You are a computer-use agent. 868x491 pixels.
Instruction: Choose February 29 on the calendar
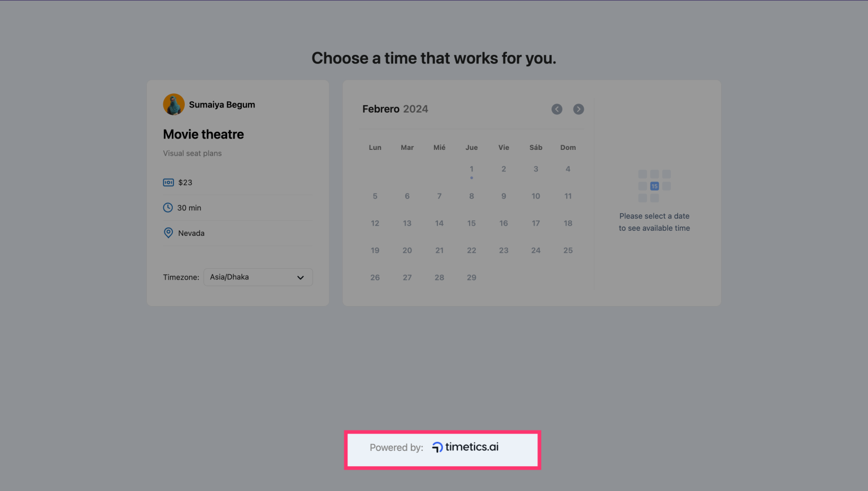(471, 277)
